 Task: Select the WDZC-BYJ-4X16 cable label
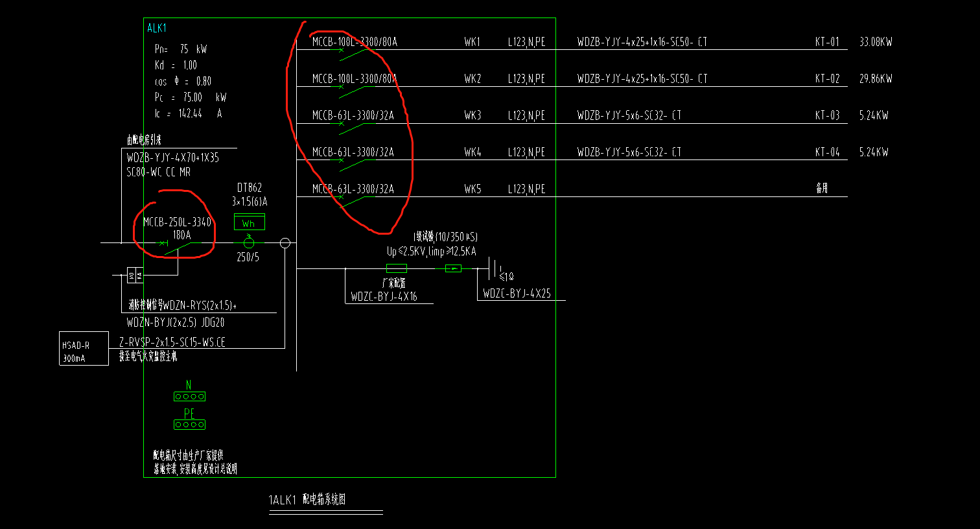(384, 297)
